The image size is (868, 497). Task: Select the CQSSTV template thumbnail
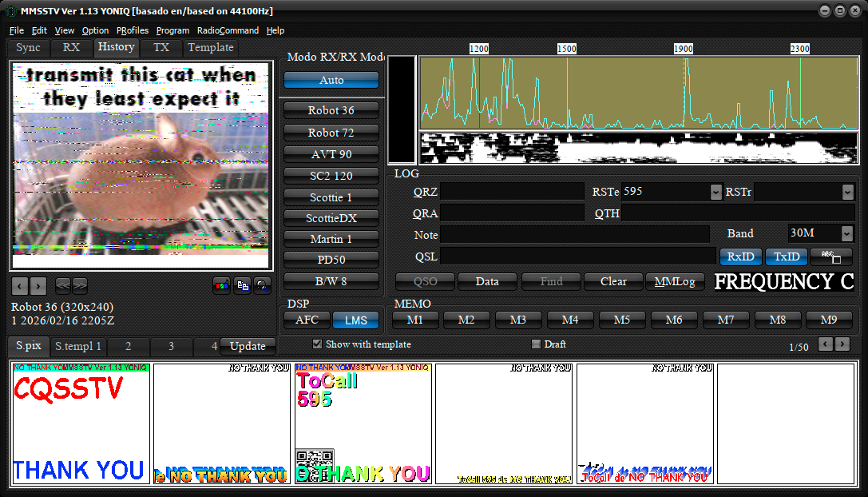(81, 423)
